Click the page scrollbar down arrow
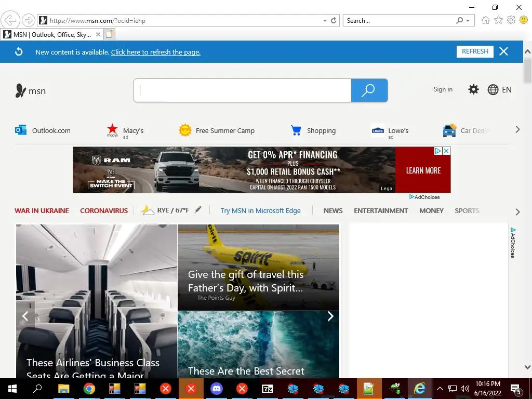 pyautogui.click(x=527, y=367)
